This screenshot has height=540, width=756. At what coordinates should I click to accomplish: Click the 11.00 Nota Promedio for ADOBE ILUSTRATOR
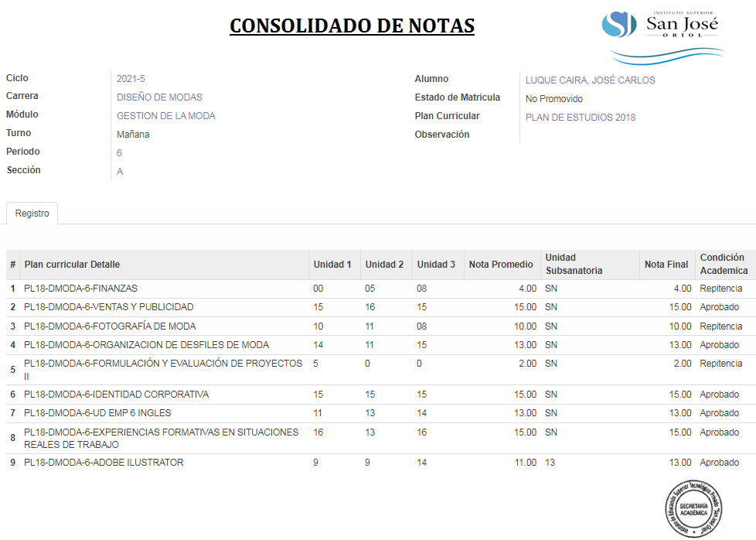point(526,463)
